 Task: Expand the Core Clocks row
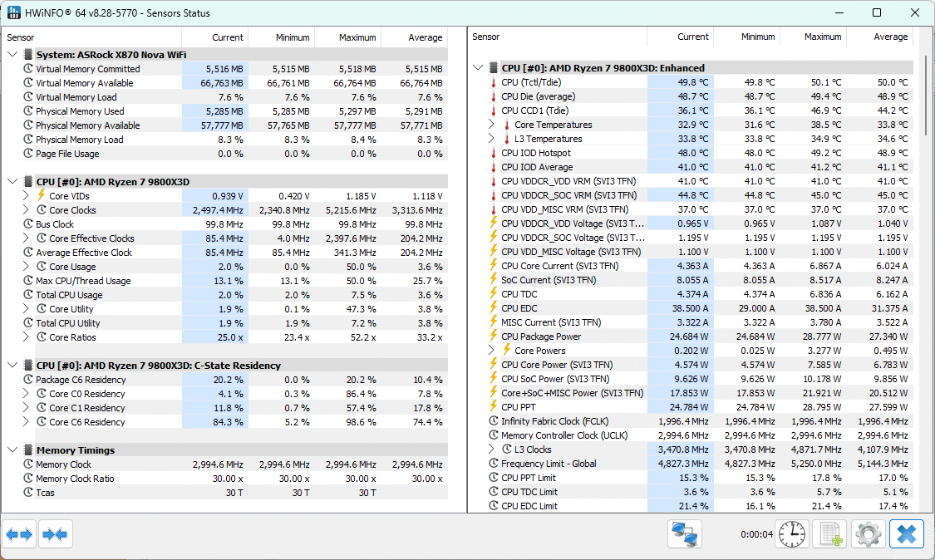(26, 210)
